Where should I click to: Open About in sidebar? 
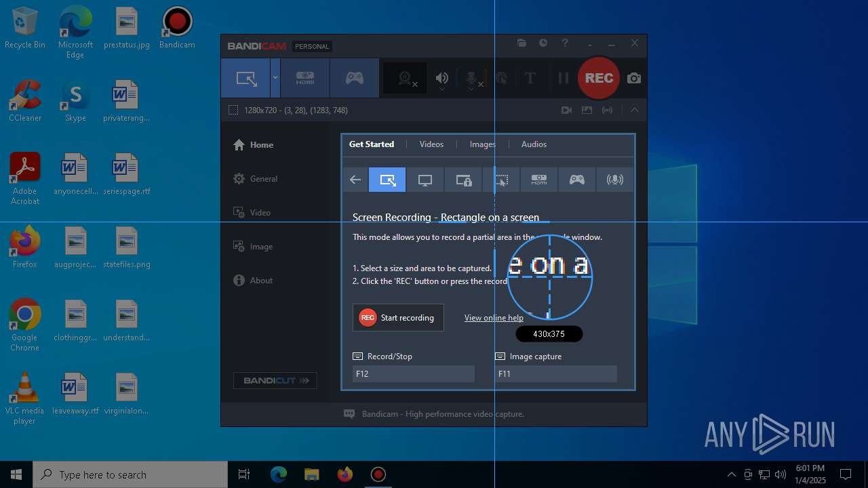click(x=253, y=280)
